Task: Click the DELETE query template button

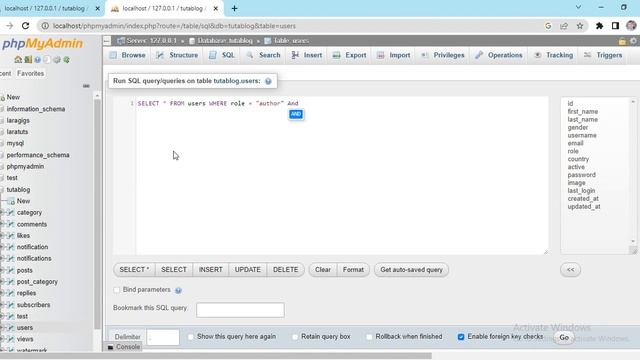Action: click(285, 270)
